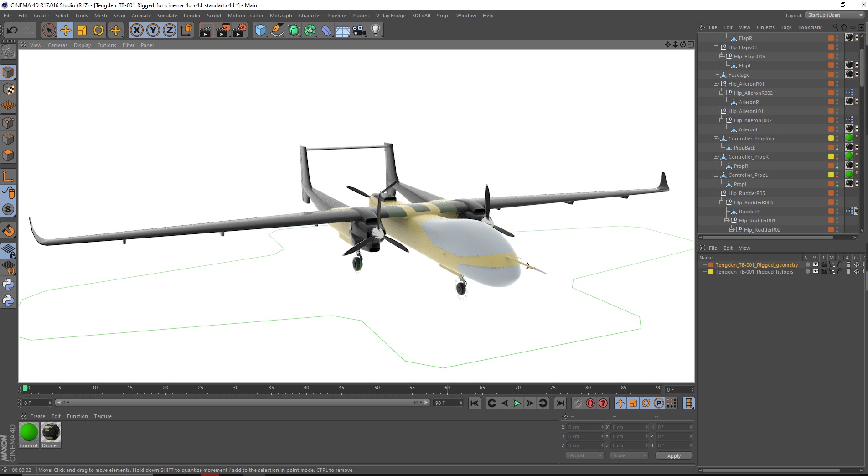Toggle visibility of Tengden_TB-001_Rigged_geometry layer
868x476 pixels.
pyautogui.click(x=816, y=264)
